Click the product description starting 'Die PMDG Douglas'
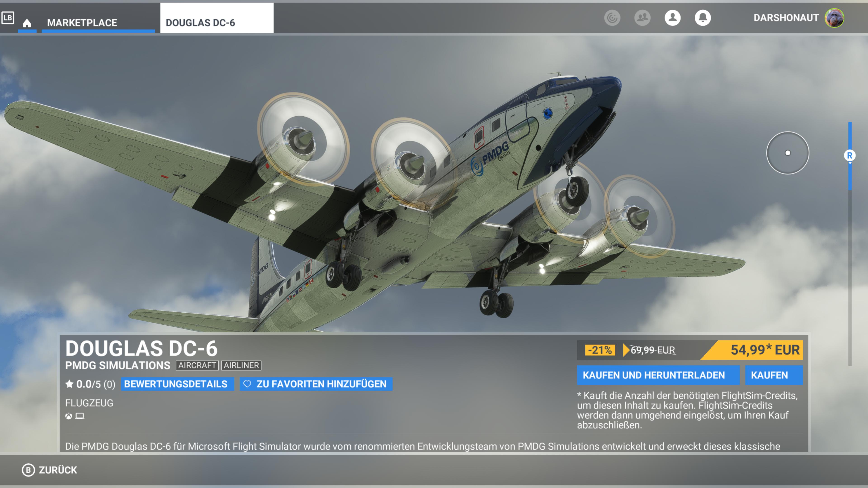The image size is (868, 488). (x=422, y=446)
